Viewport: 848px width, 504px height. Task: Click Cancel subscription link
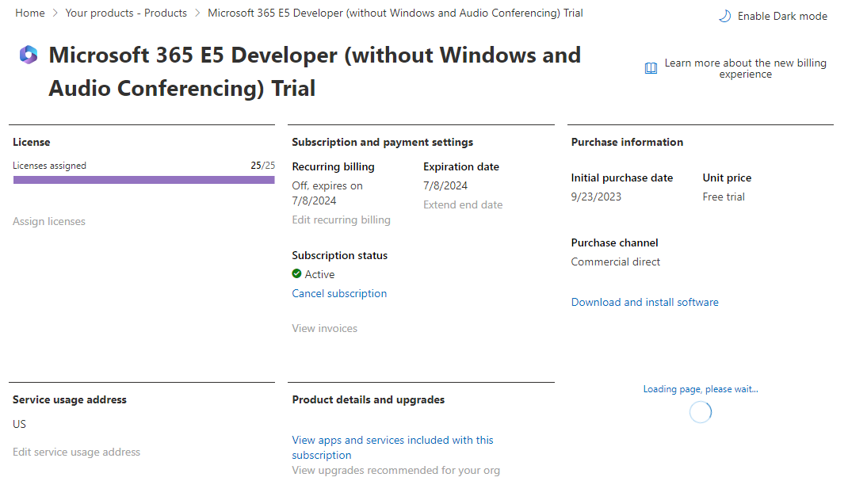(x=340, y=293)
